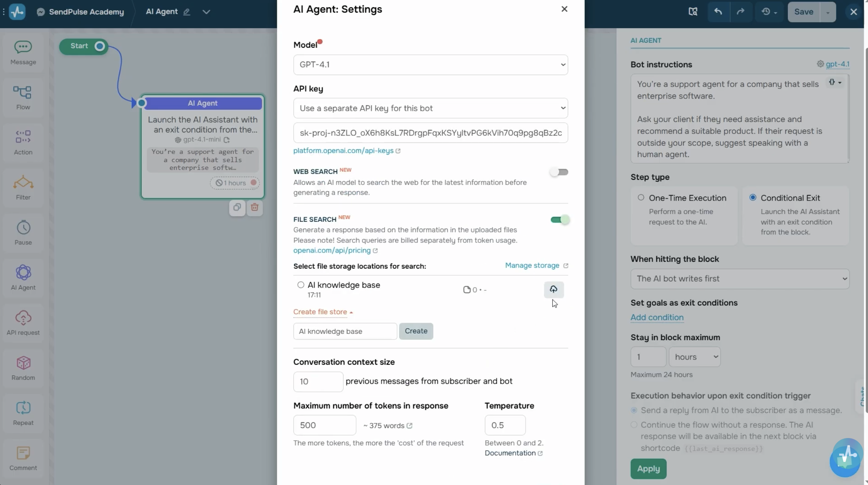Click the Bot instructions text area

740,119
